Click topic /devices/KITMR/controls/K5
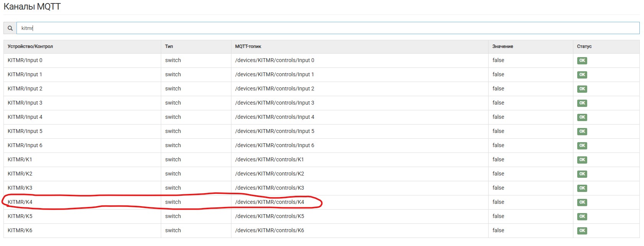The image size is (644, 246). (270, 216)
